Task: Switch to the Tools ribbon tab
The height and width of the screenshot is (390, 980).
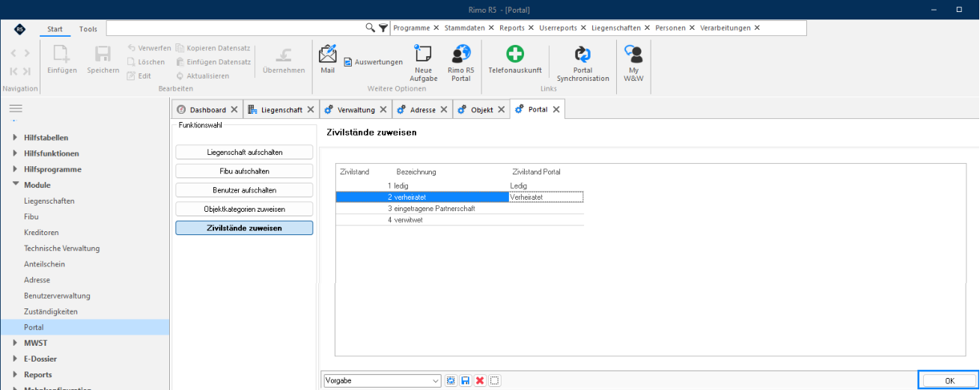Action: pos(88,29)
